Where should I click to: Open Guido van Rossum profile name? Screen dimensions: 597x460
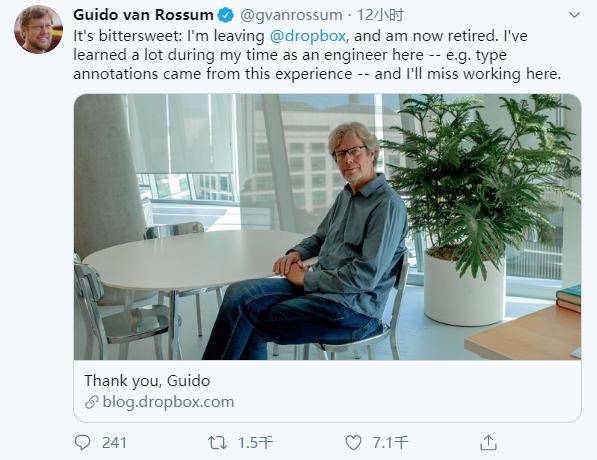143,15
